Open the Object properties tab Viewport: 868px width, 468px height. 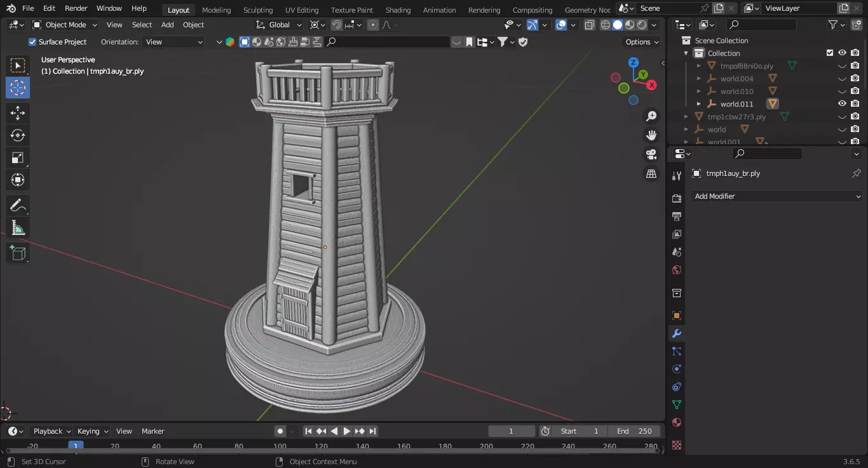click(677, 316)
